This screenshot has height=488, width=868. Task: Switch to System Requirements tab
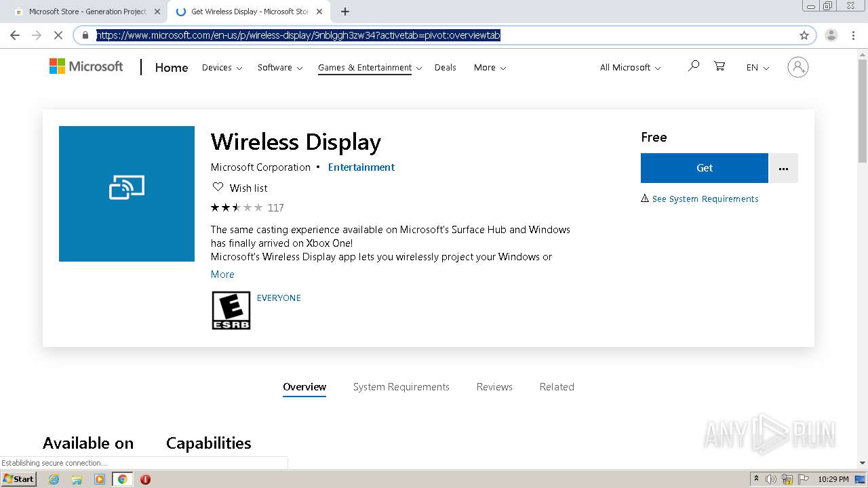[401, 387]
